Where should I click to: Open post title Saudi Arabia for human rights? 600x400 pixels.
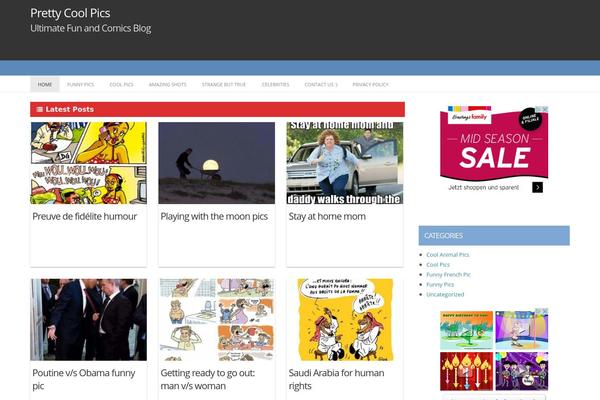pyautogui.click(x=336, y=379)
